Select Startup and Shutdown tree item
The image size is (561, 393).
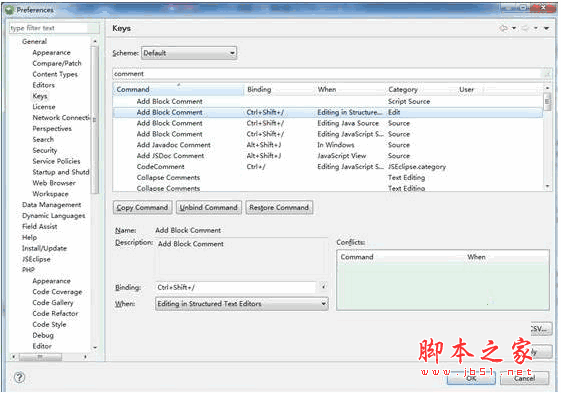point(61,172)
